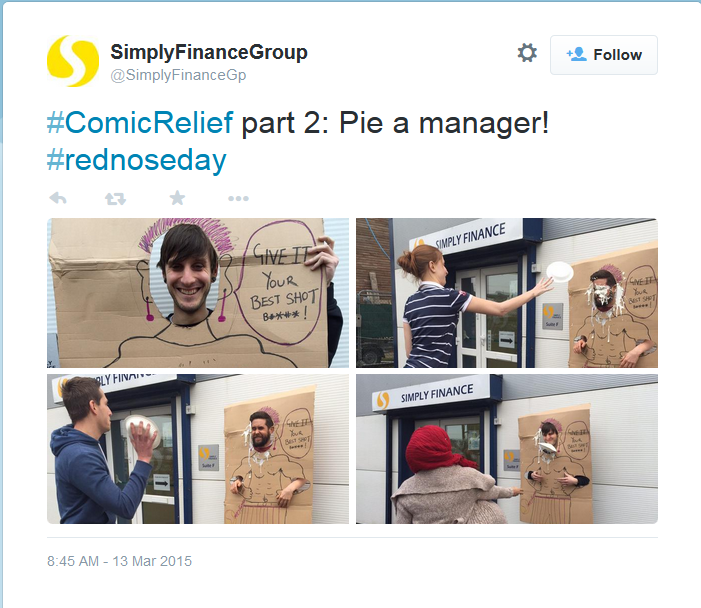The height and width of the screenshot is (608, 701).
Task: Open the photo of the man in blue hoodie
Action: click(198, 449)
